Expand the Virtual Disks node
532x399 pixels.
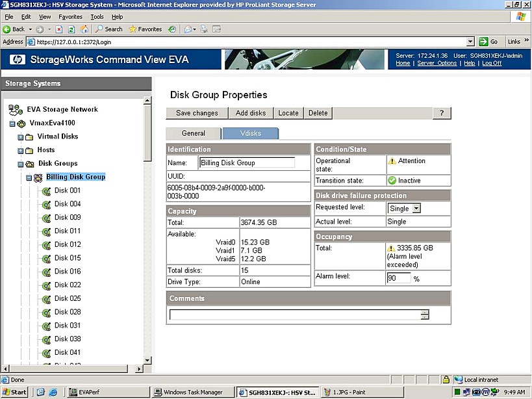point(20,137)
